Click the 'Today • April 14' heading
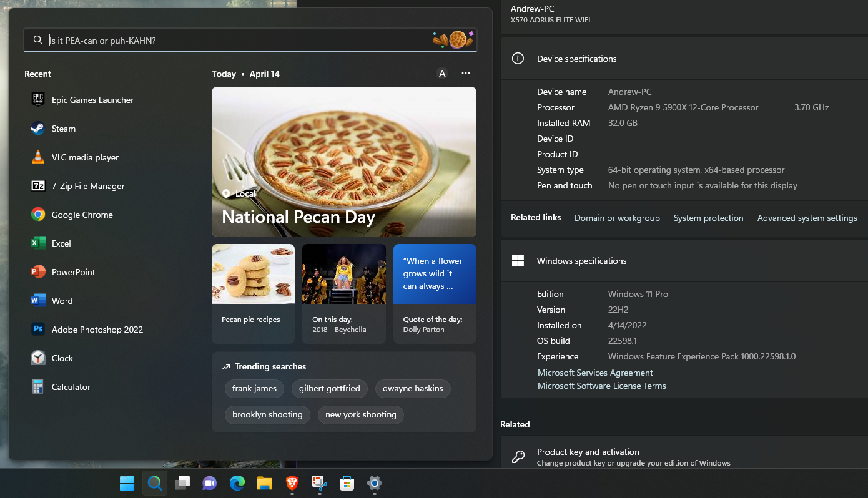 [x=245, y=74]
